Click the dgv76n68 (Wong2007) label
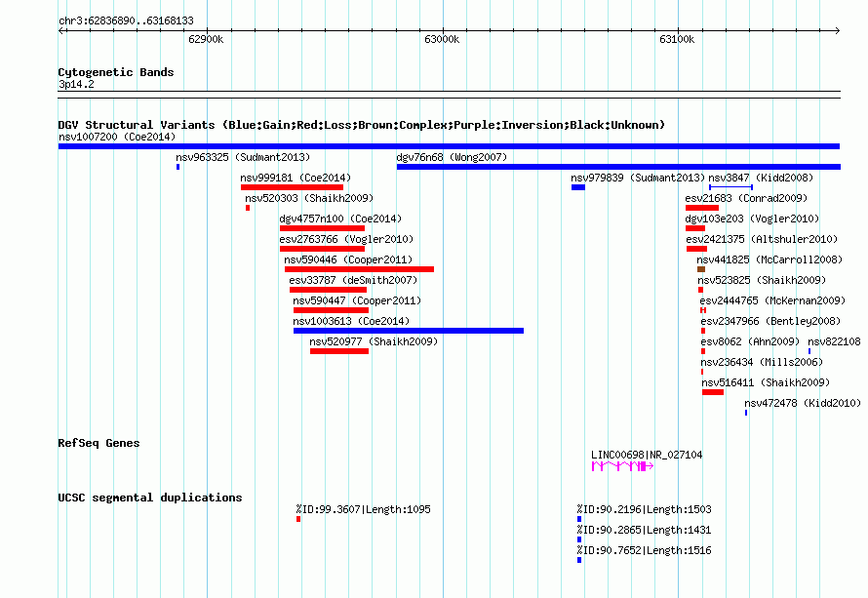This screenshot has height=598, width=868. 452,157
